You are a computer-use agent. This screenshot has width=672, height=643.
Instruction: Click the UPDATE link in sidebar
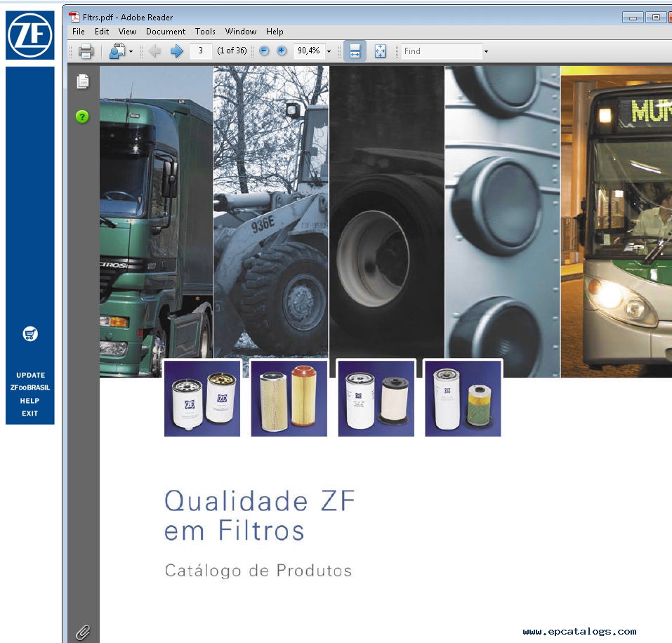tap(30, 375)
